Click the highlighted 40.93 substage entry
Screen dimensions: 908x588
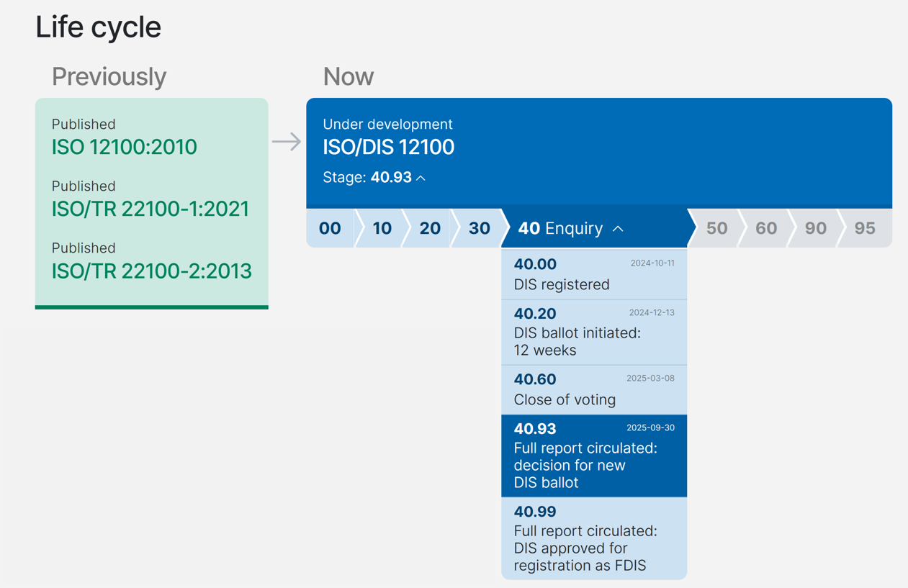tap(593, 456)
